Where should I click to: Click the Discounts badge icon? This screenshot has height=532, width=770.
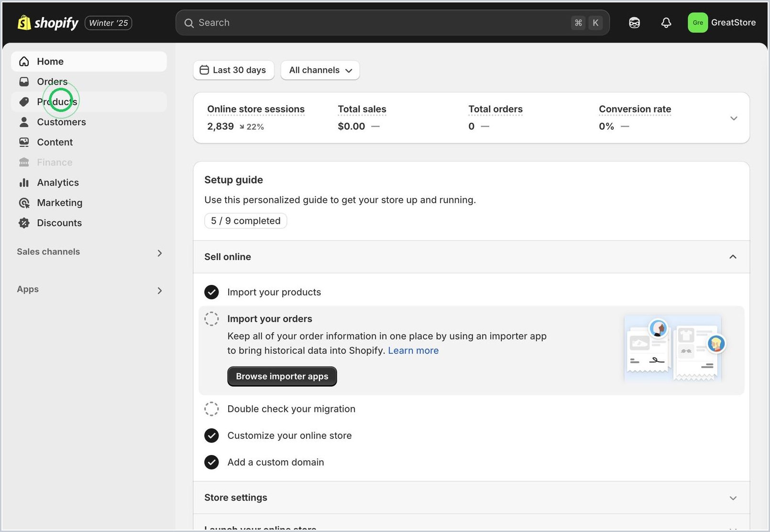24,223
